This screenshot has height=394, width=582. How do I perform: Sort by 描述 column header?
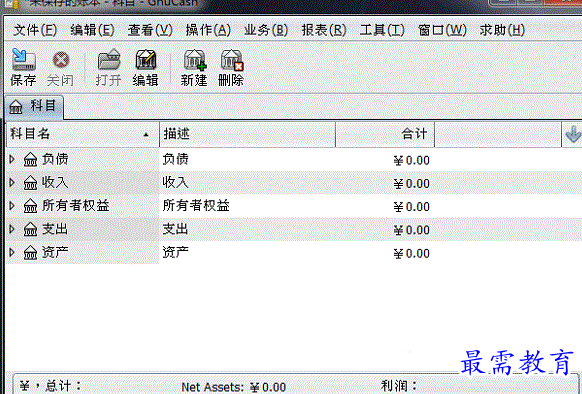(247, 134)
